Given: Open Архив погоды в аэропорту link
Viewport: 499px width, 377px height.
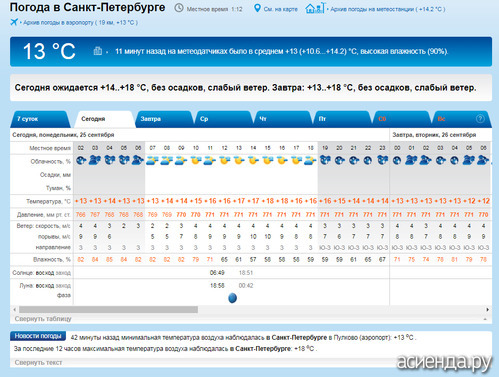Looking at the screenshot, I should (80, 23).
